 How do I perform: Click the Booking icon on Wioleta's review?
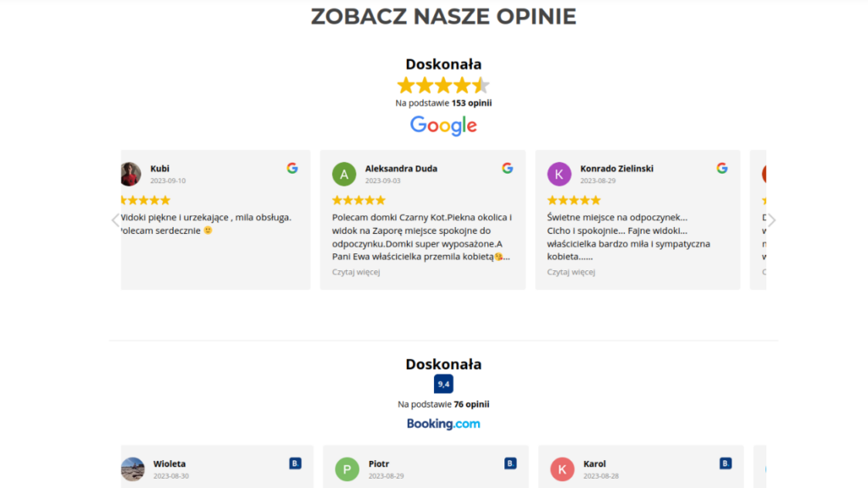(295, 463)
